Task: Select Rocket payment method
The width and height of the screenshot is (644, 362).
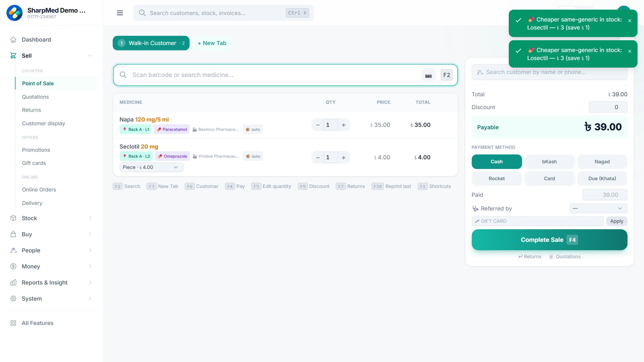Action: click(x=497, y=179)
